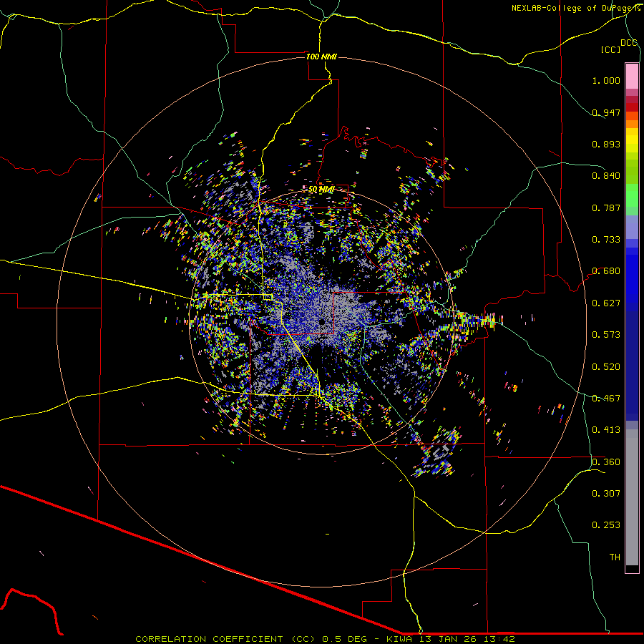Viewport: 644px width, 644px height.
Task: Select the 0.840 scale value
Action: (x=606, y=176)
